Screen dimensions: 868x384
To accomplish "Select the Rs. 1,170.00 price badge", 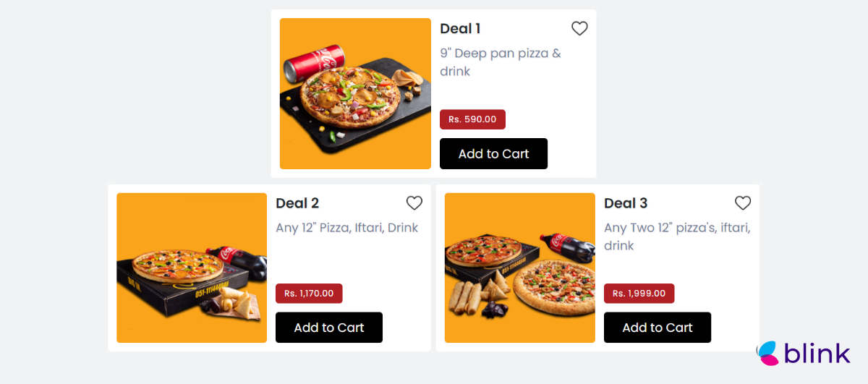I will click(309, 294).
